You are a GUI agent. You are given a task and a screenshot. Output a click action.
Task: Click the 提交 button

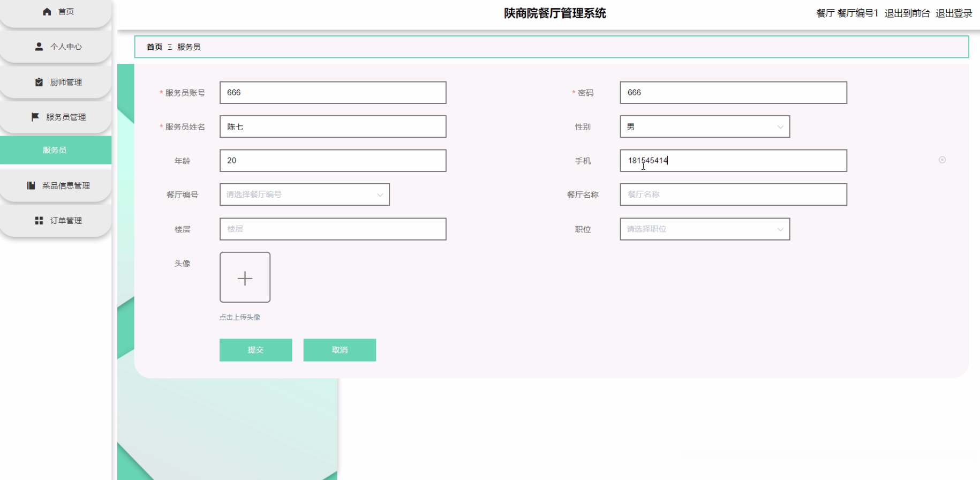point(256,350)
